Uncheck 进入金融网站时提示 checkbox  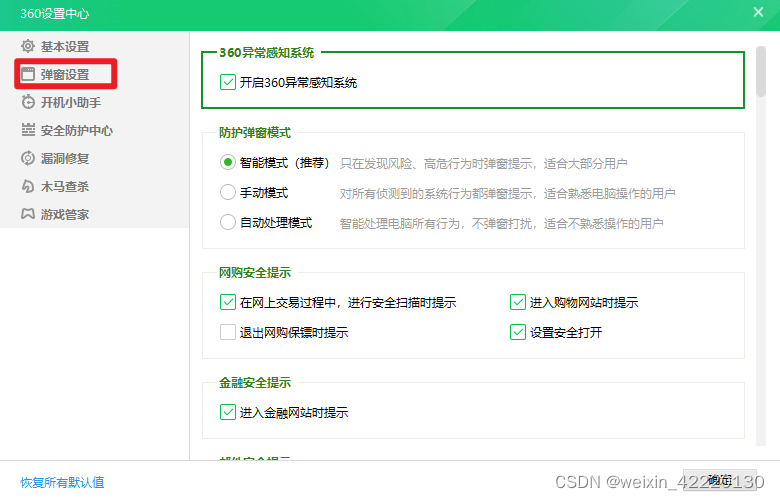pos(228,412)
